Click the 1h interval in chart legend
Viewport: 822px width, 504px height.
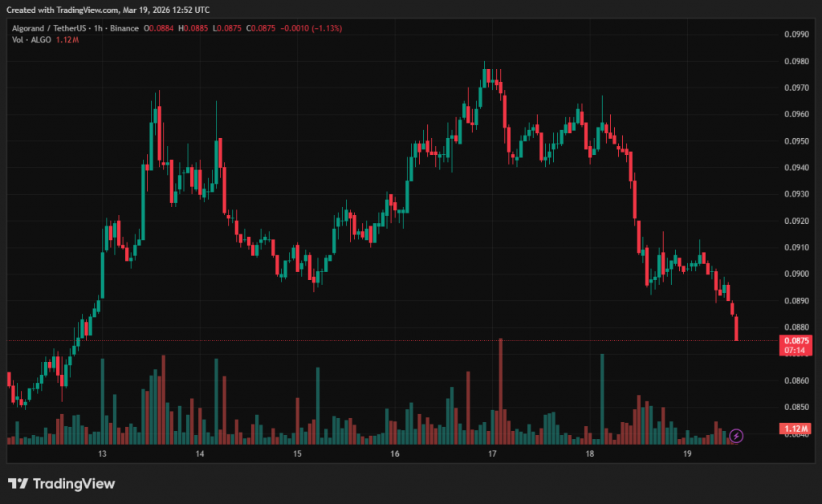pyautogui.click(x=97, y=28)
